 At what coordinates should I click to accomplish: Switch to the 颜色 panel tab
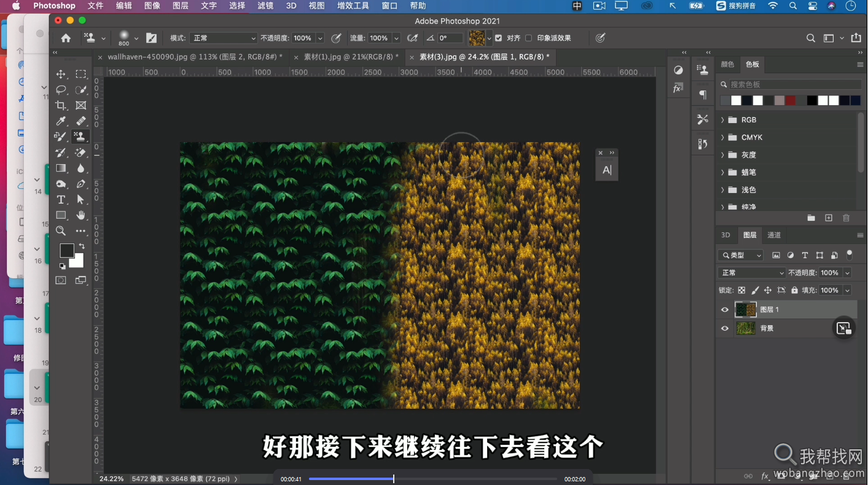[727, 64]
